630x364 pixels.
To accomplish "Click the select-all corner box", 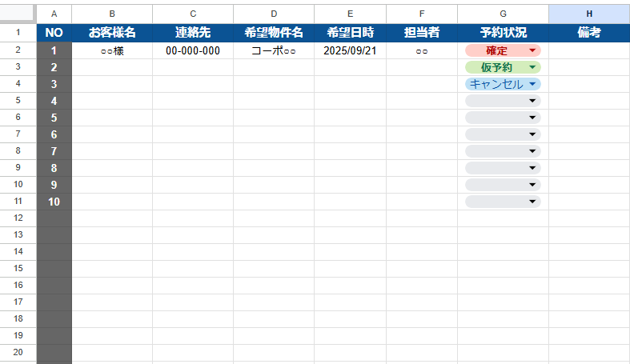I will point(18,14).
